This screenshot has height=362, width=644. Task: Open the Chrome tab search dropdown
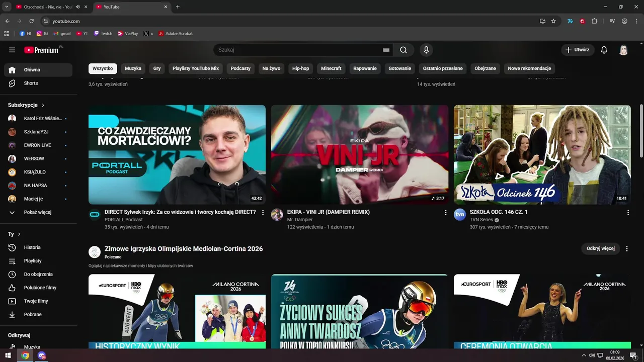[7, 7]
